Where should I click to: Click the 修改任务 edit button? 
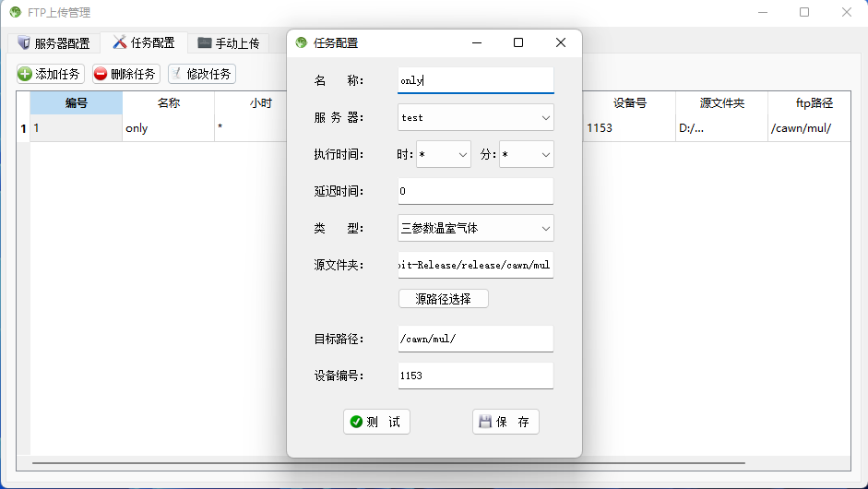coord(202,74)
